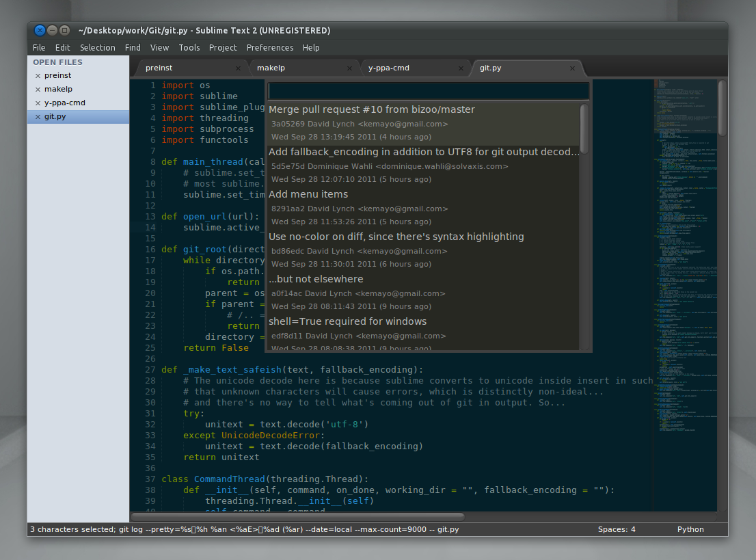Choose commit 'Use no-color on diff'
Screen dimensions: 756x560
coord(423,251)
